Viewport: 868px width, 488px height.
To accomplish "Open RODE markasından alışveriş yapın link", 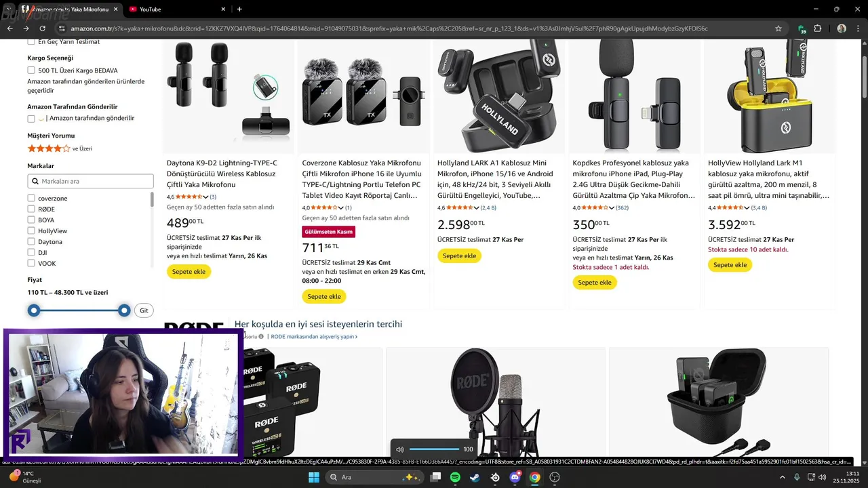I will [x=314, y=336].
